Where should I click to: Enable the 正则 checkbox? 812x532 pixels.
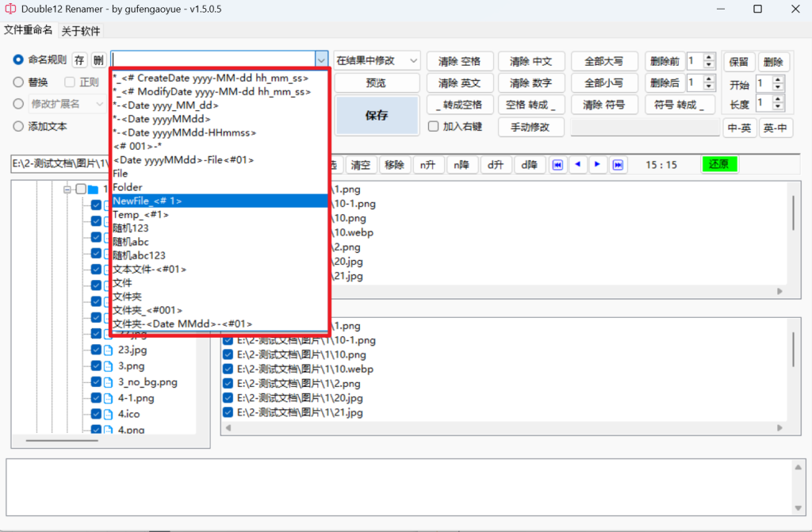70,82
